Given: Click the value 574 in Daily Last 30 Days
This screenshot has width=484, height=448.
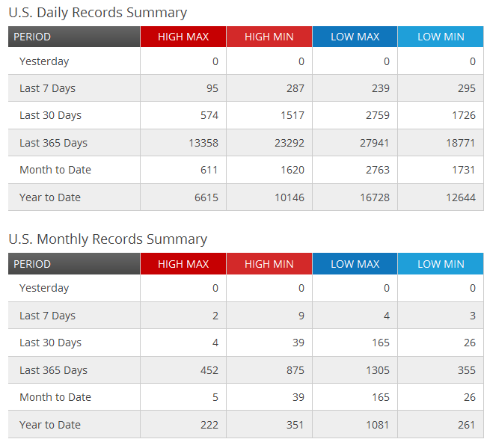Looking at the screenshot, I should [209, 115].
